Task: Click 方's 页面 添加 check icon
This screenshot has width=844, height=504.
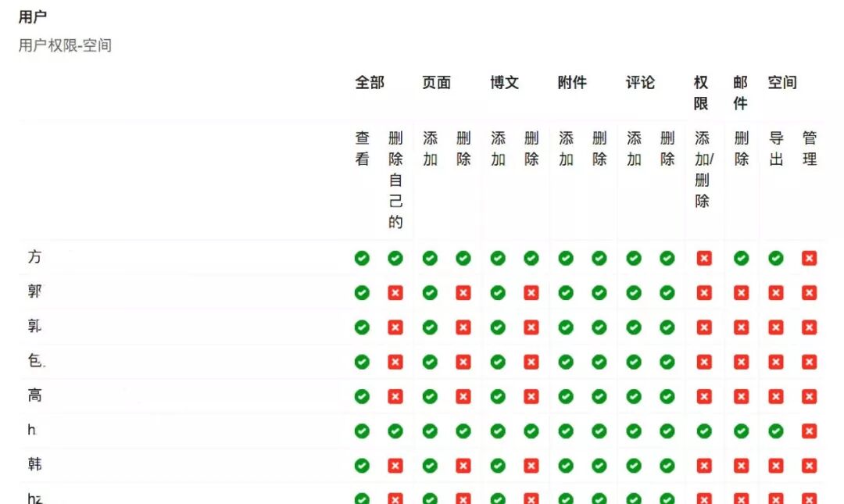Action: point(430,258)
